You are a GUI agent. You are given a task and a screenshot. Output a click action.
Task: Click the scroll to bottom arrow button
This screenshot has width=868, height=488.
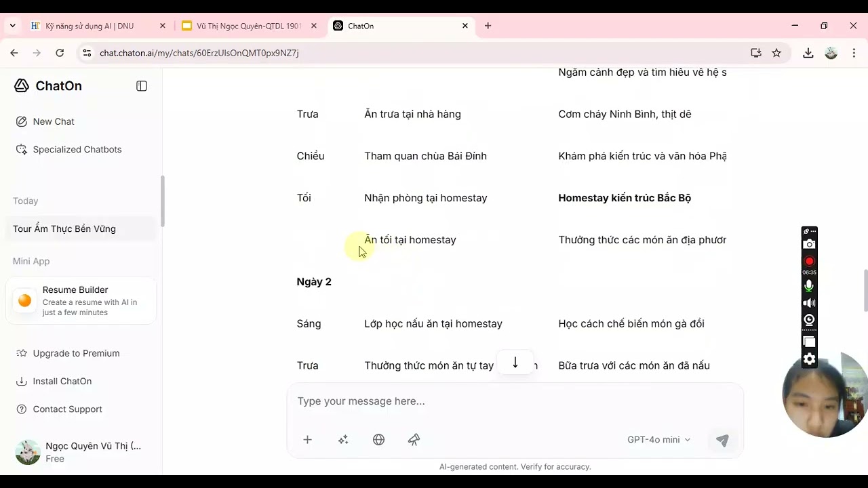tap(515, 363)
